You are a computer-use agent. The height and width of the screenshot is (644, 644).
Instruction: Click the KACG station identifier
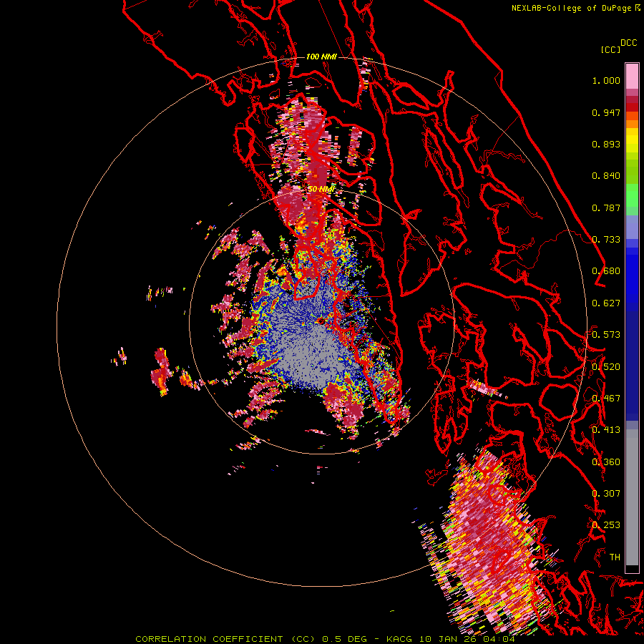[x=399, y=639]
